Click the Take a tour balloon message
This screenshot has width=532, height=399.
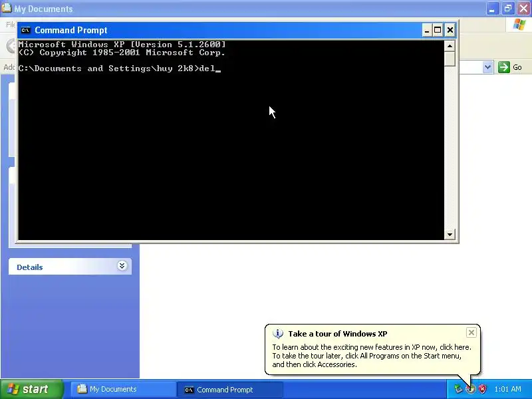pos(372,356)
